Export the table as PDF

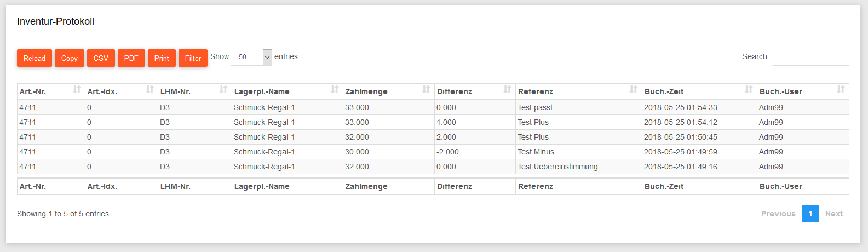pos(131,58)
